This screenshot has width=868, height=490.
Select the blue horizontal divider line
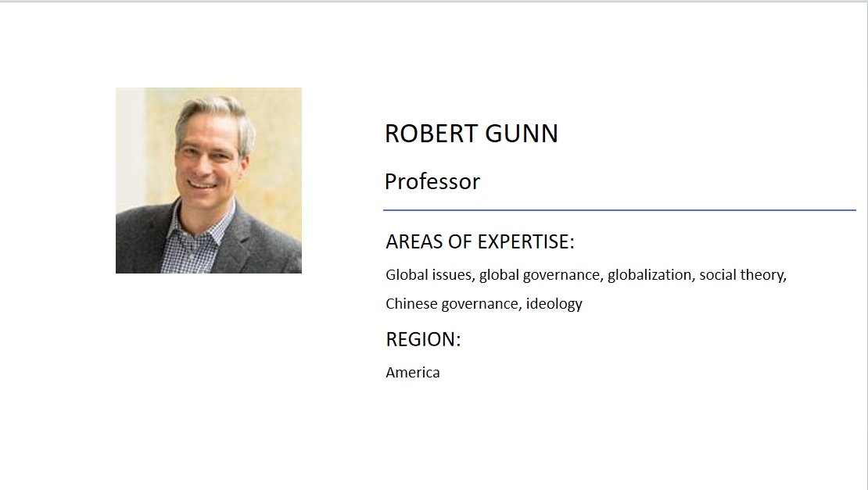pos(619,210)
